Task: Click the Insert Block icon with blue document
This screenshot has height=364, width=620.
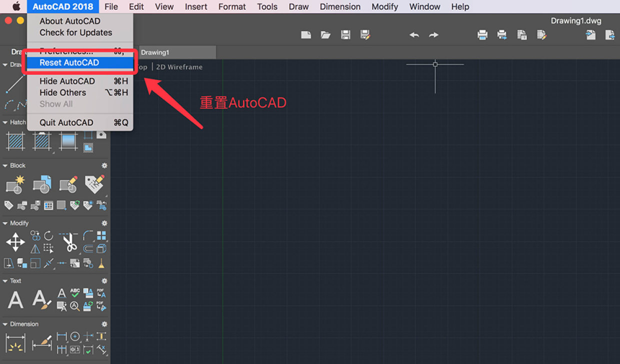Action: (x=42, y=184)
